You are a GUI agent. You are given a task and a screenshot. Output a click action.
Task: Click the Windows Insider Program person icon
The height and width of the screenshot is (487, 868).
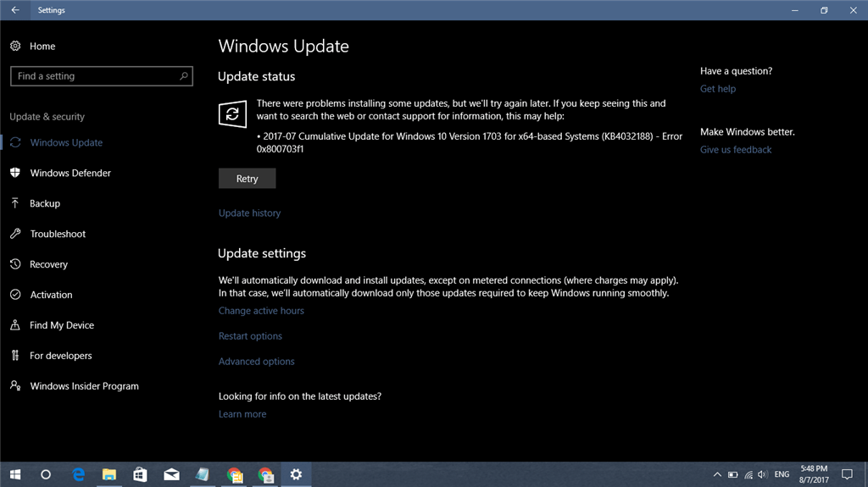pos(15,385)
